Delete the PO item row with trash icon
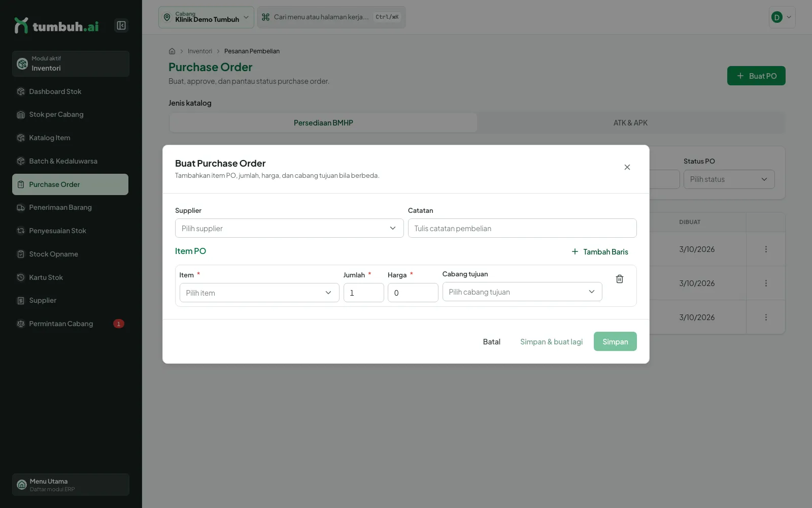 pyautogui.click(x=620, y=279)
